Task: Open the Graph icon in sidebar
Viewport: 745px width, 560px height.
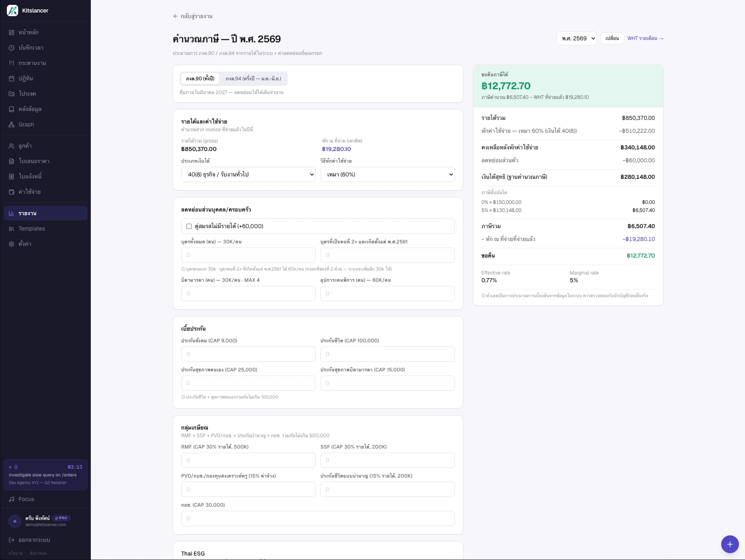Action: point(12,124)
